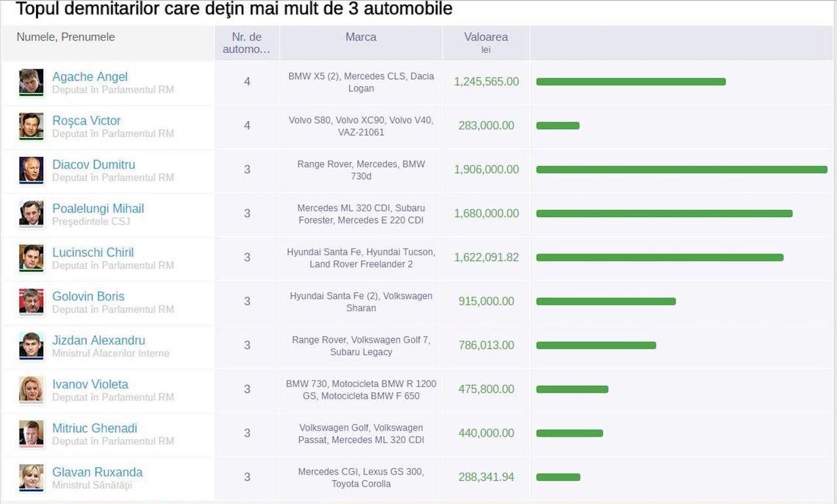Click the Golovin Boris name link
837x504 pixels.
coord(88,296)
